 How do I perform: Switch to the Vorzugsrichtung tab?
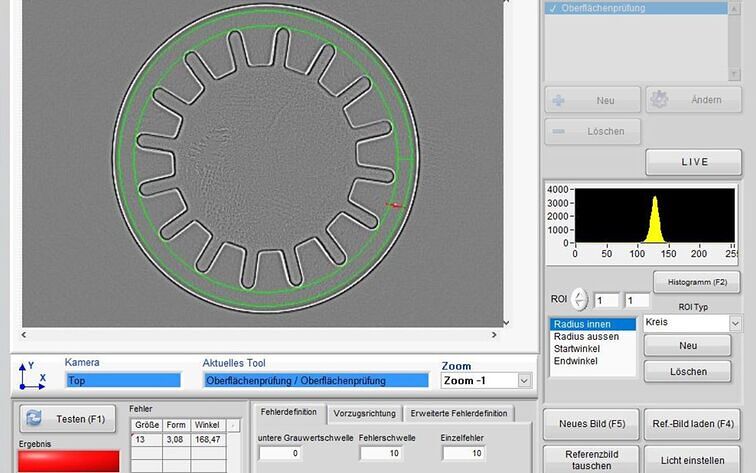pyautogui.click(x=363, y=413)
